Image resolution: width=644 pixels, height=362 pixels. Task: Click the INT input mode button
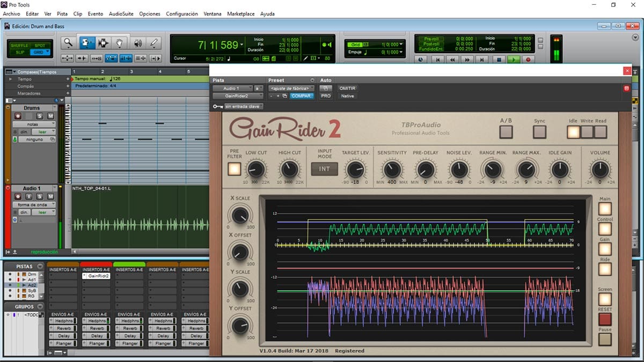click(325, 169)
